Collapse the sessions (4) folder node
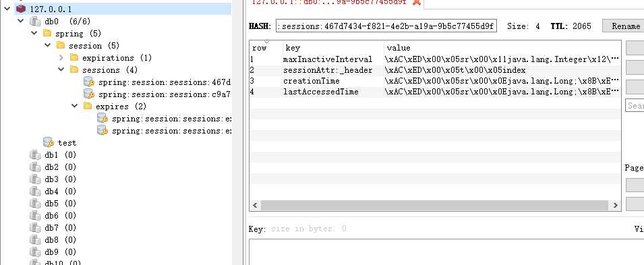 coord(61,69)
